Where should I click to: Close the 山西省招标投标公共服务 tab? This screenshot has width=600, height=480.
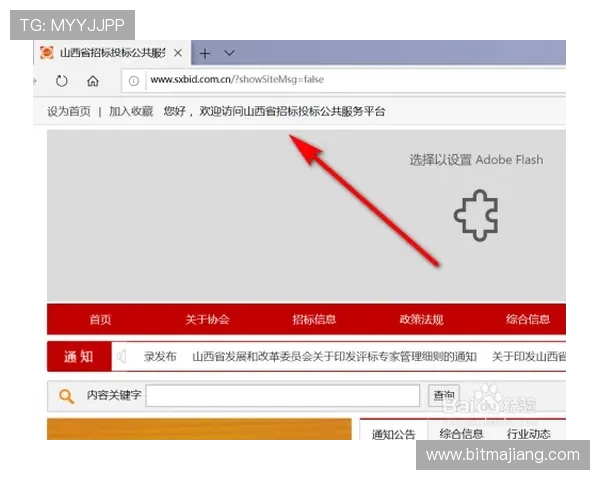click(178, 53)
